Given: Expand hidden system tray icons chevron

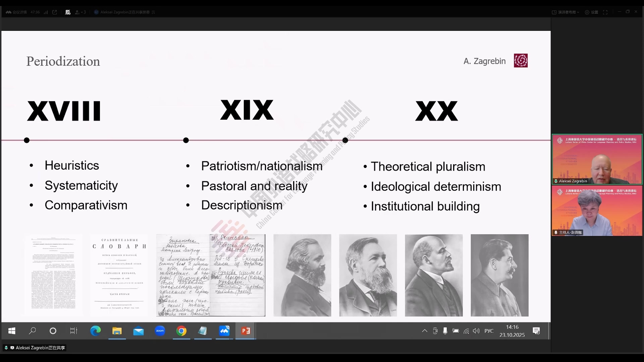Looking at the screenshot, I should (425, 331).
